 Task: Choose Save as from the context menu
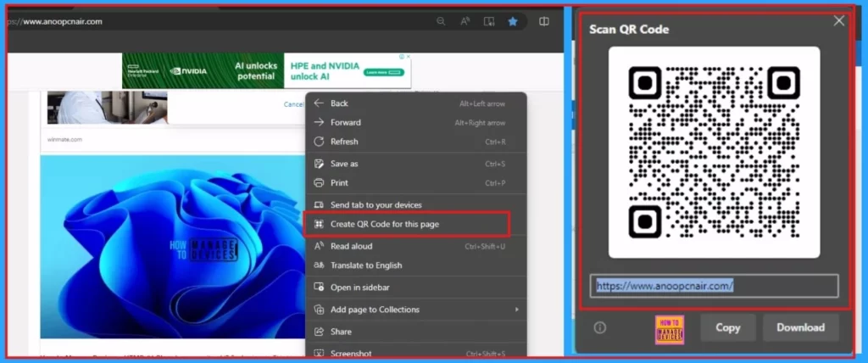coord(415,164)
